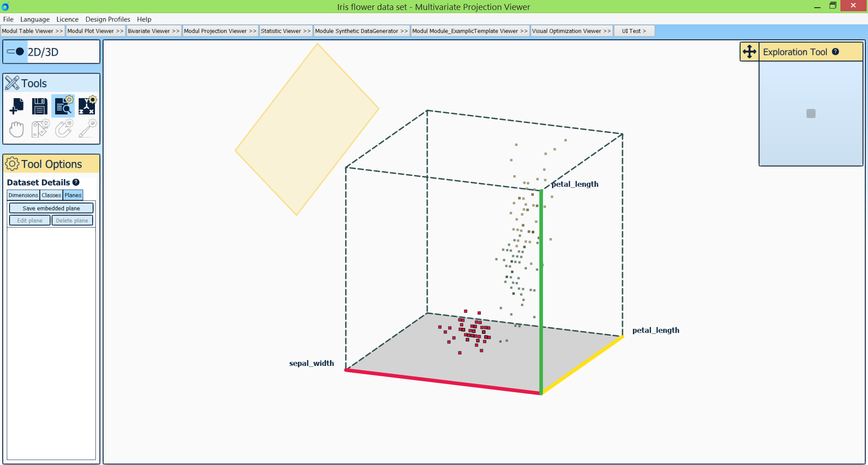This screenshot has width=868, height=465.
Task: Select the dataset details search tool
Action: point(63,106)
